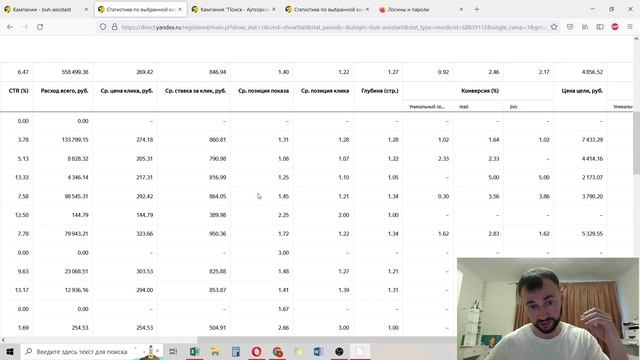Switch to the Логины и пароли tab
The image size is (640, 360).
click(420, 9)
